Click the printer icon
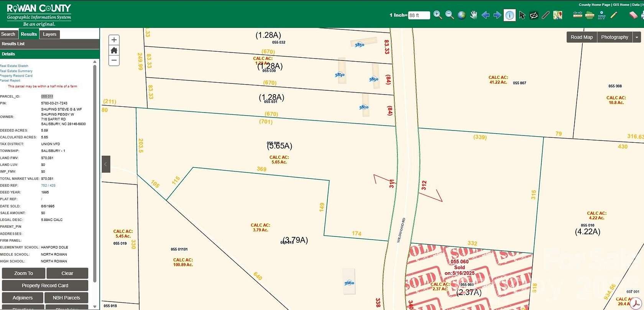This screenshot has height=310, width=644. (x=642, y=15)
